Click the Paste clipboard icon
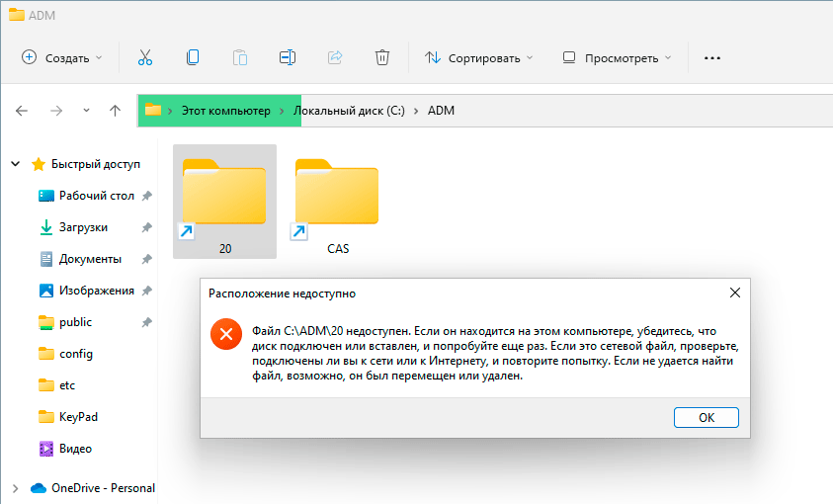Screen dimensions: 833x504 (239, 57)
